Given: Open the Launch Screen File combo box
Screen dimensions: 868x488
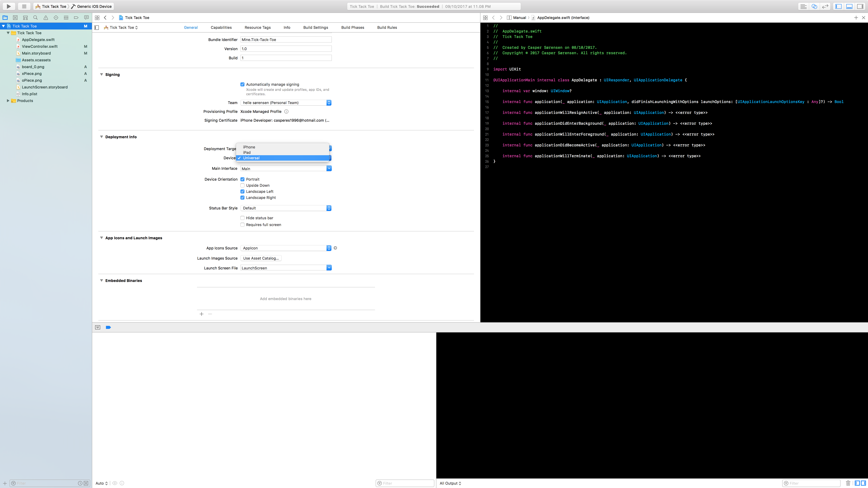Looking at the screenshot, I should click(x=286, y=268).
